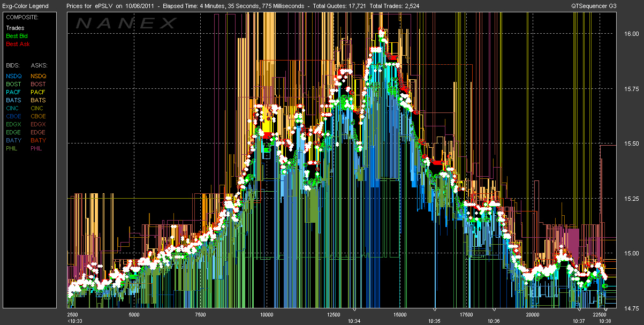Choose BATY in the ASKS column
Screen dimensions: 644x325
click(x=39, y=140)
